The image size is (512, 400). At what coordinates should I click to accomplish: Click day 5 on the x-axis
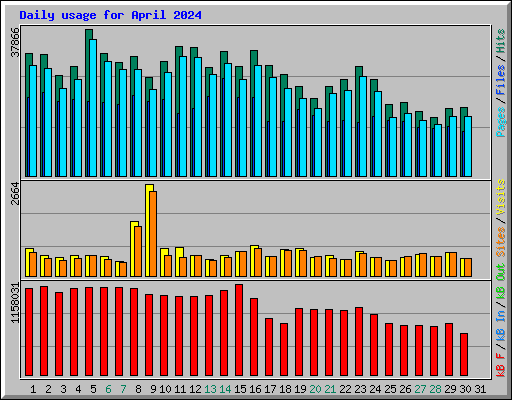[x=93, y=389]
